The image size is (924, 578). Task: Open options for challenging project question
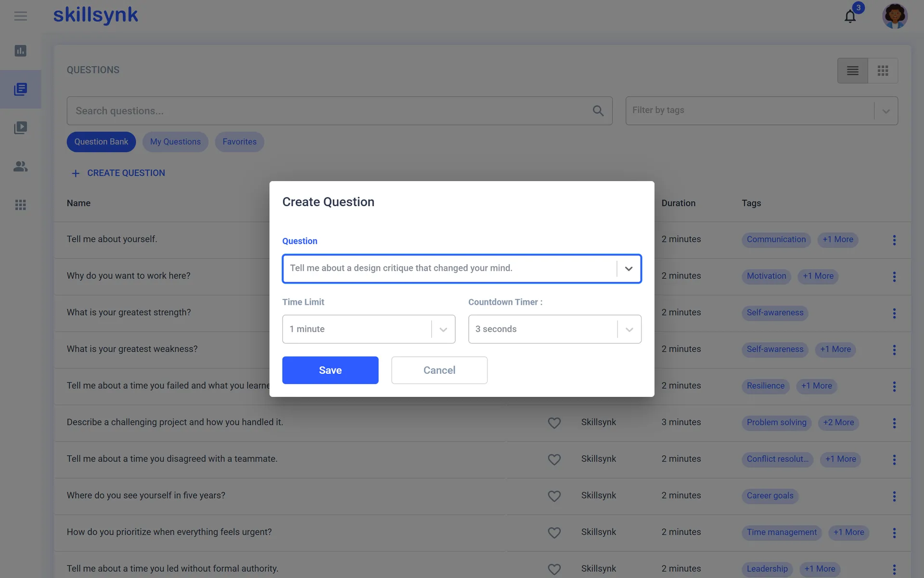(894, 423)
